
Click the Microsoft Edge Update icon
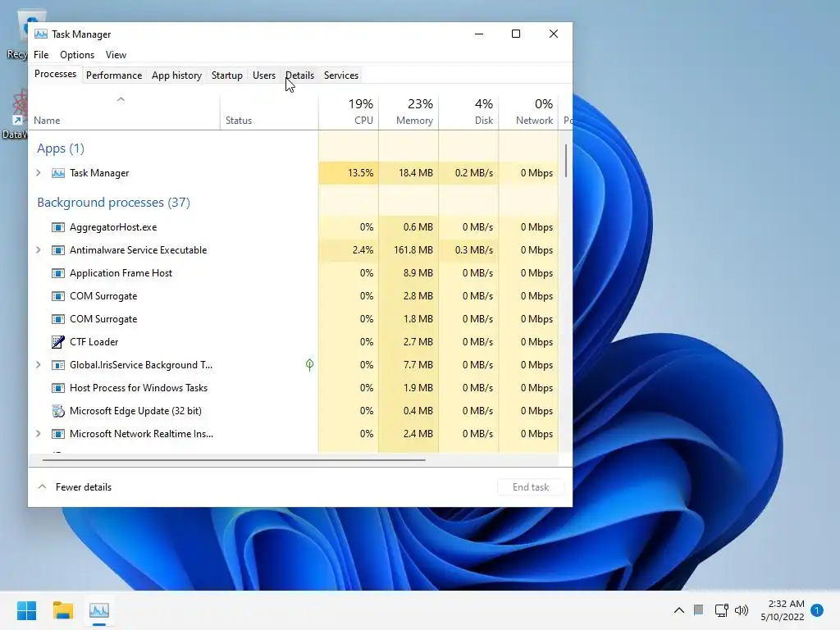pyautogui.click(x=58, y=411)
